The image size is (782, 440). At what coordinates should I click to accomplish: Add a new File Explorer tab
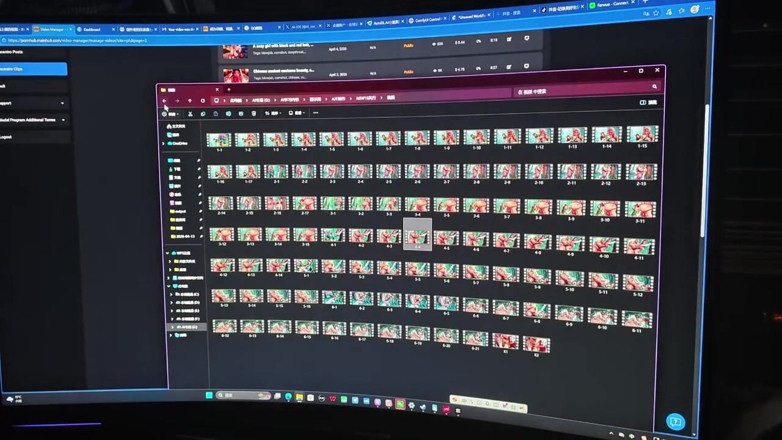click(229, 89)
